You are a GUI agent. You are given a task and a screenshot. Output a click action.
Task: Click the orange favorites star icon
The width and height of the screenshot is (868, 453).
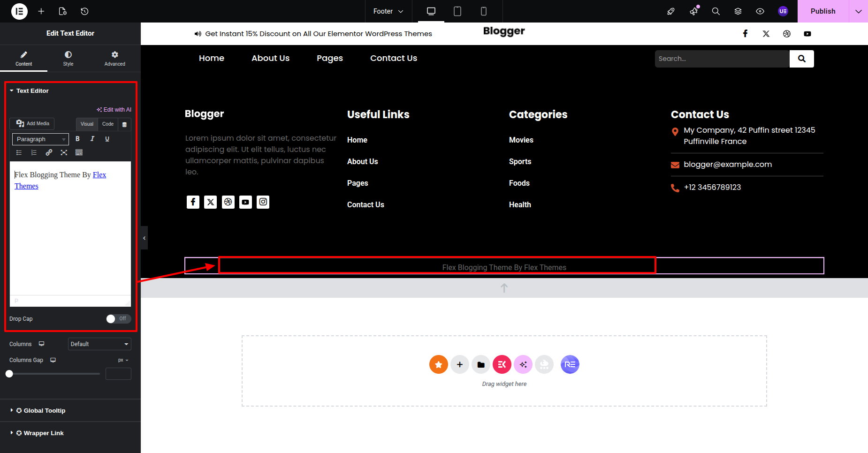tap(438, 364)
